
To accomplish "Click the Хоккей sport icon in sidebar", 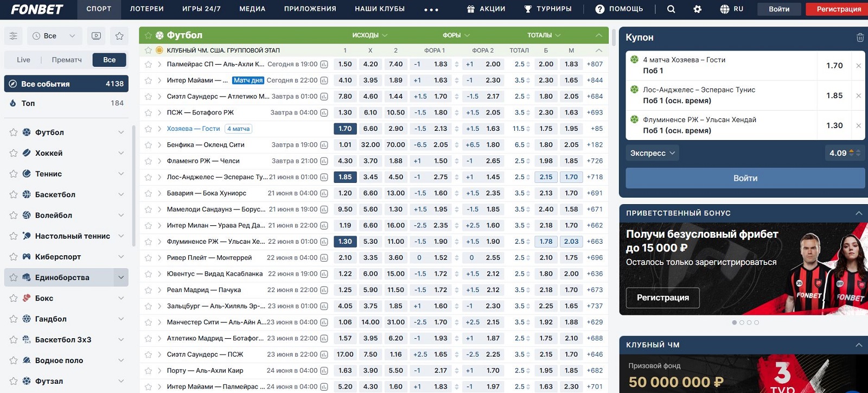I will pyautogui.click(x=27, y=153).
